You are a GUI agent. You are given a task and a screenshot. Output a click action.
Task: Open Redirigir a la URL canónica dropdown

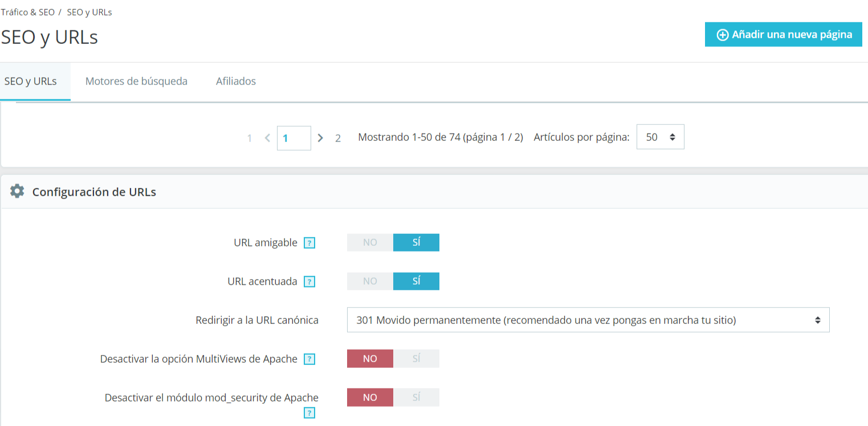pos(588,320)
